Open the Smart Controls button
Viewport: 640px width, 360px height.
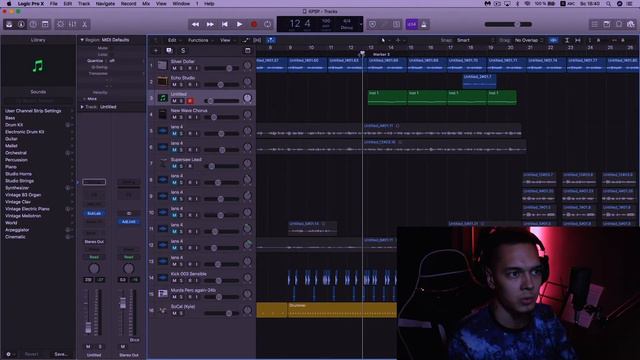pyautogui.click(x=60, y=24)
